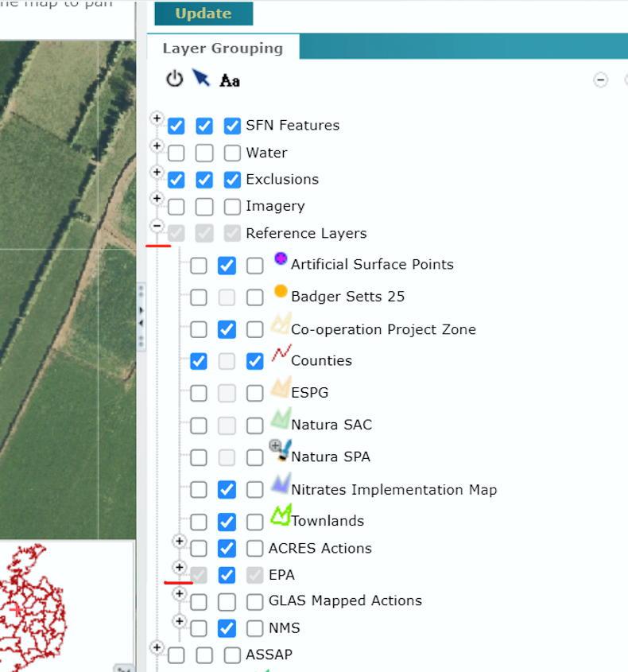Click the Badger Setts 25 orange dot

[280, 292]
